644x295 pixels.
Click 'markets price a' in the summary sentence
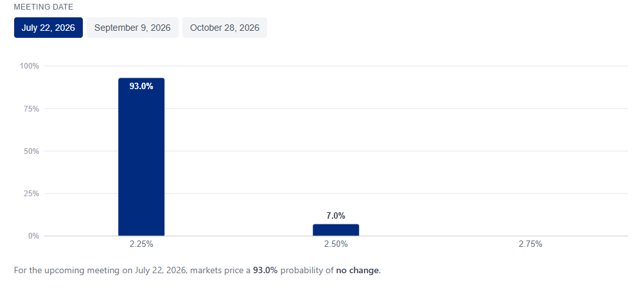(x=221, y=271)
